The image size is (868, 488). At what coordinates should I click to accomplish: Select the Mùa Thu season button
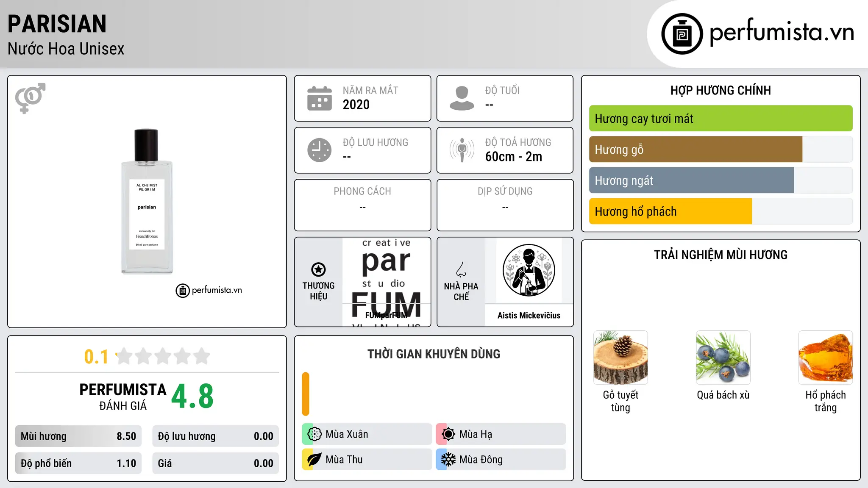pyautogui.click(x=367, y=460)
